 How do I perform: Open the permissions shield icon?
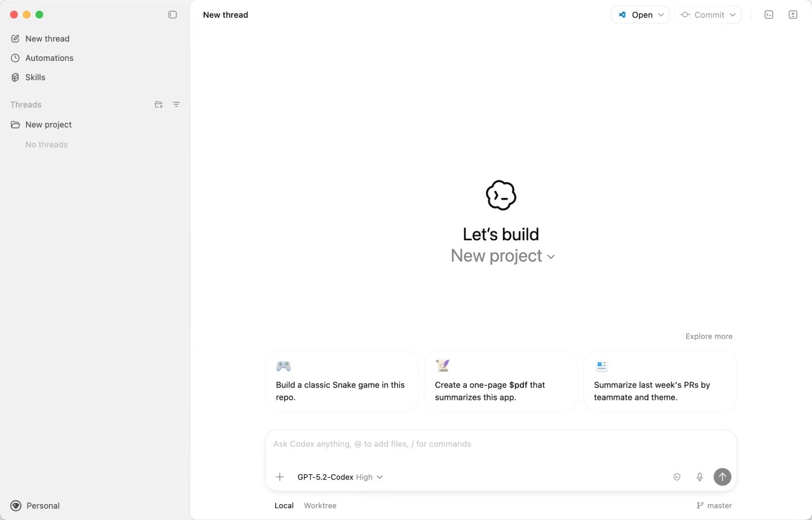pyautogui.click(x=677, y=477)
